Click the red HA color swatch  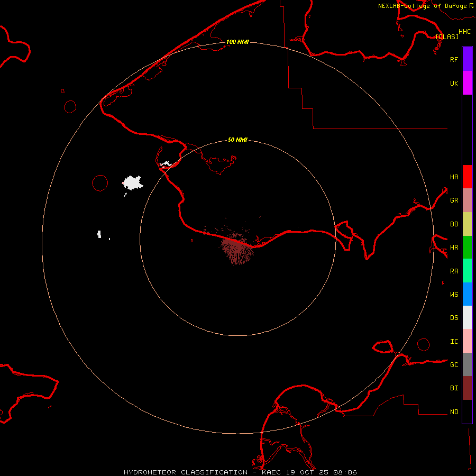pos(467,177)
